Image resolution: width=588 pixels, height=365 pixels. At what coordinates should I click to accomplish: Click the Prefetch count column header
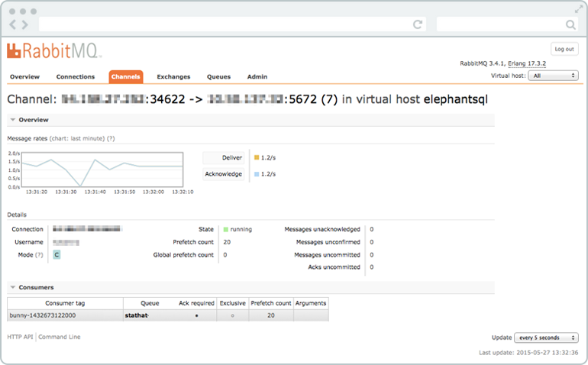(x=271, y=303)
